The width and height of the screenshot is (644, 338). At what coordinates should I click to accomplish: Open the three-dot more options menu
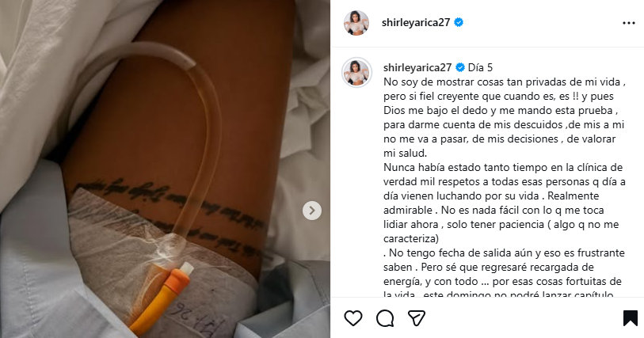click(629, 23)
